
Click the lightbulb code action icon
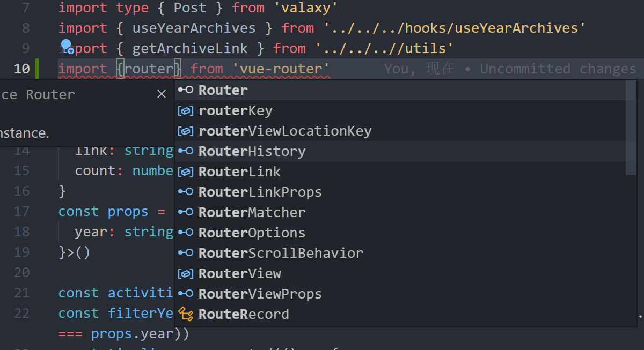point(67,47)
